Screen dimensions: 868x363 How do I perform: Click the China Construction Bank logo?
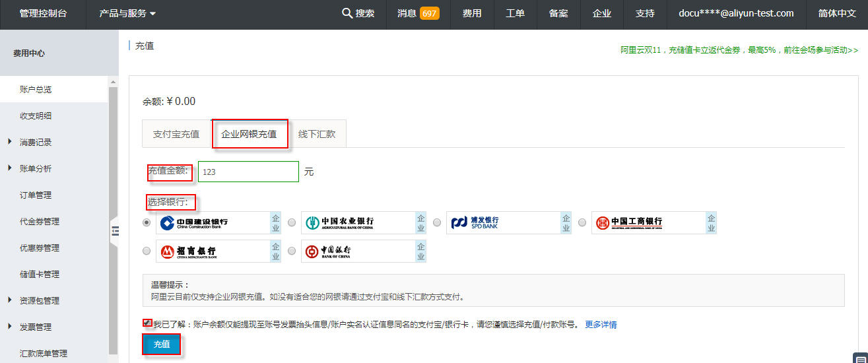click(195, 223)
